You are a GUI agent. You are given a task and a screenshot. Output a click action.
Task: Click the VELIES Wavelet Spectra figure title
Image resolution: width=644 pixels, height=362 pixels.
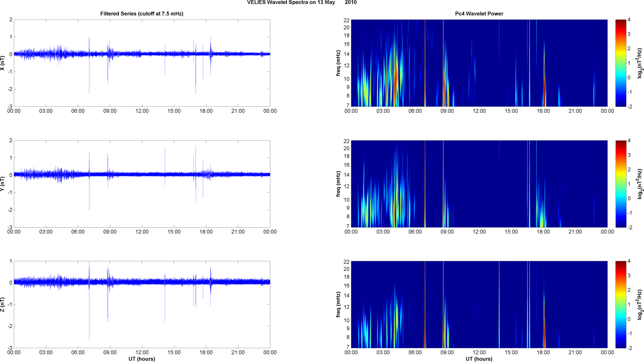coord(301,3)
